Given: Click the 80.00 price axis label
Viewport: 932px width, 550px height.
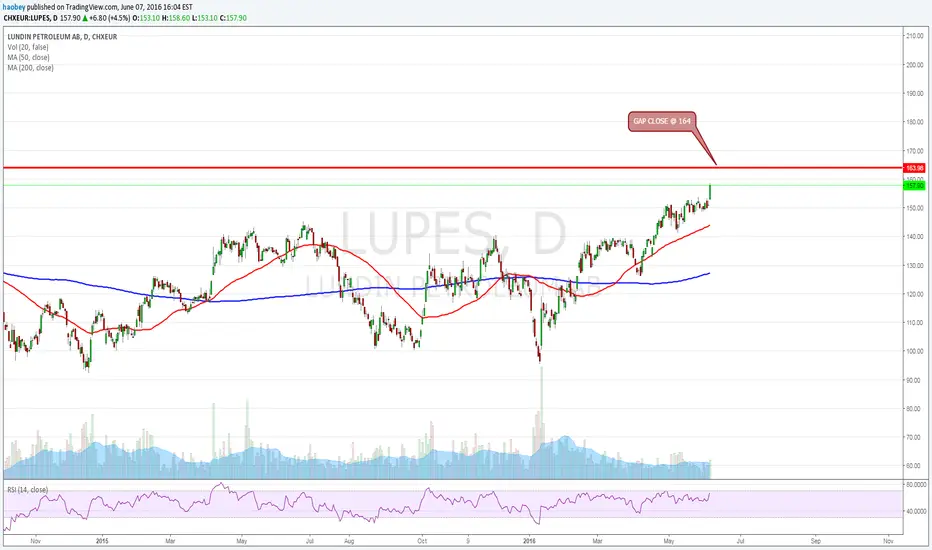Looking at the screenshot, I should click(916, 408).
